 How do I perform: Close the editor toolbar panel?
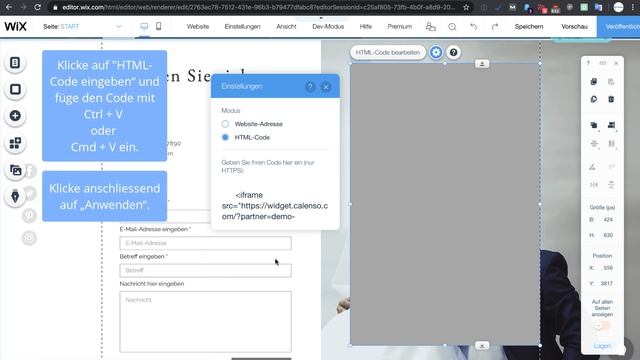coord(616,63)
